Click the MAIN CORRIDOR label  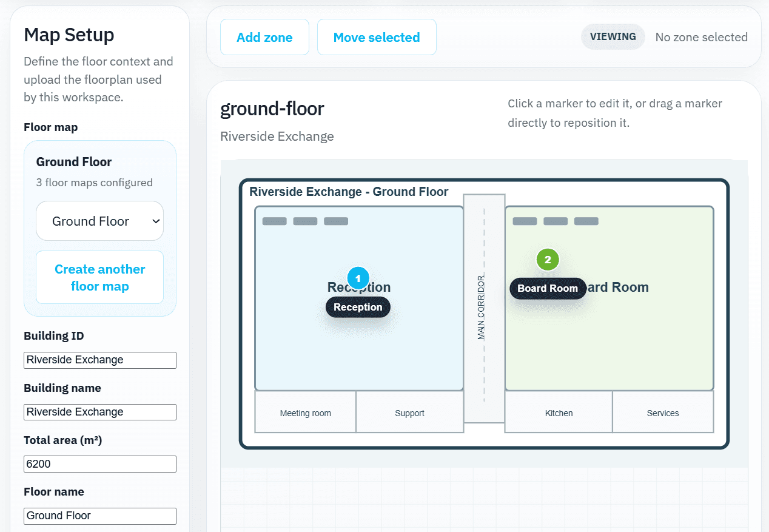click(481, 308)
